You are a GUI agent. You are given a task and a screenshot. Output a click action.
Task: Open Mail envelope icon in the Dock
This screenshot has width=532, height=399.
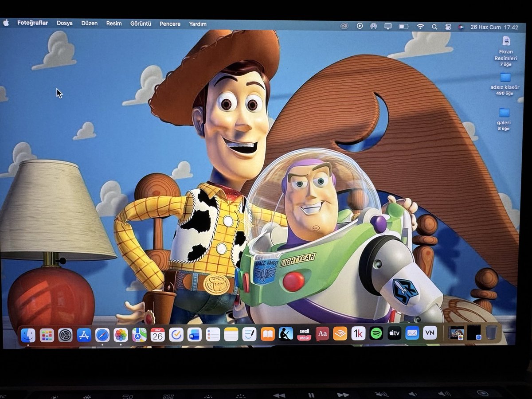(412, 332)
